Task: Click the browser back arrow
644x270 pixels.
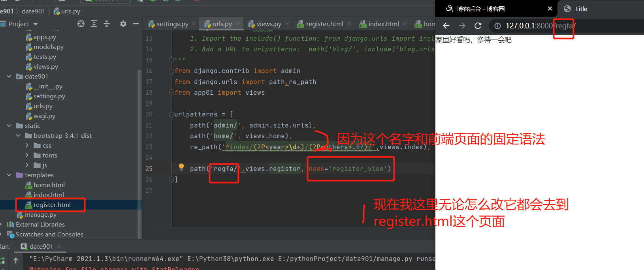Action: (x=446, y=26)
